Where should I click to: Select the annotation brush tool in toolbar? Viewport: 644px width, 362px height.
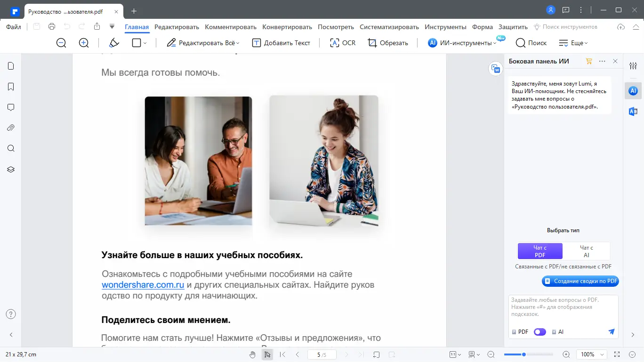pyautogui.click(x=114, y=43)
